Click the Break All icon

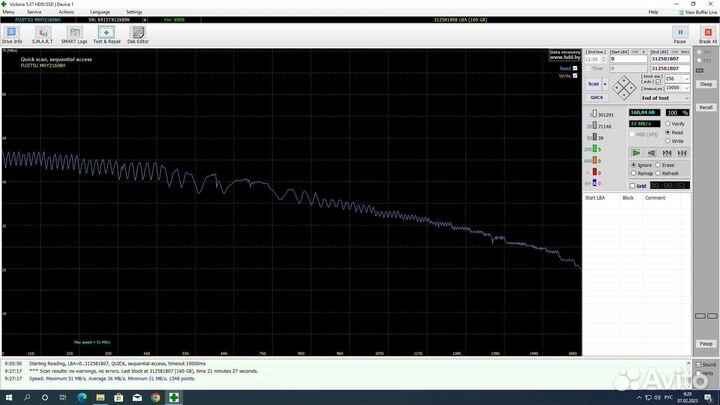point(707,35)
